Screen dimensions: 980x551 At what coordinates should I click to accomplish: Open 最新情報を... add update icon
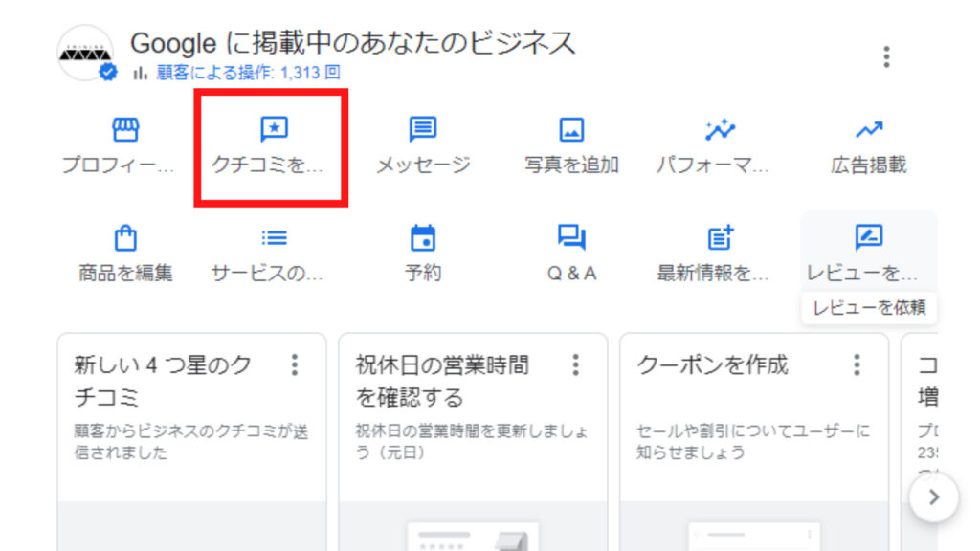click(720, 238)
